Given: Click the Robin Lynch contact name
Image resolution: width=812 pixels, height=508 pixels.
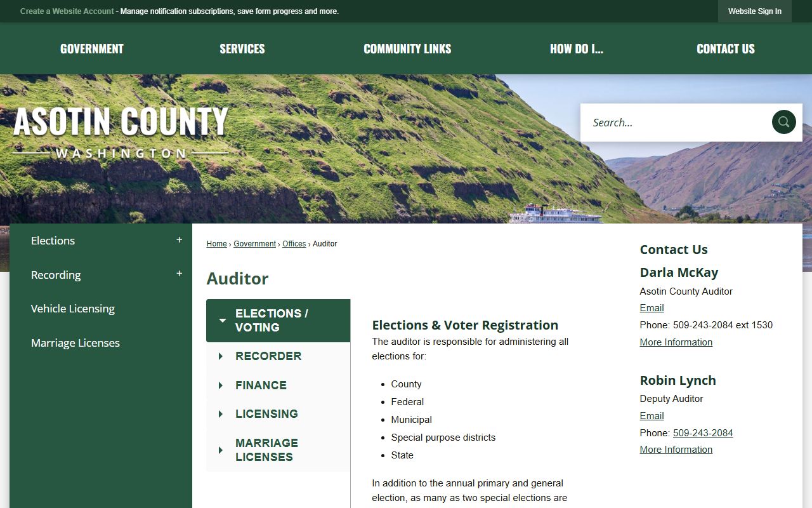Looking at the screenshot, I should 678,380.
